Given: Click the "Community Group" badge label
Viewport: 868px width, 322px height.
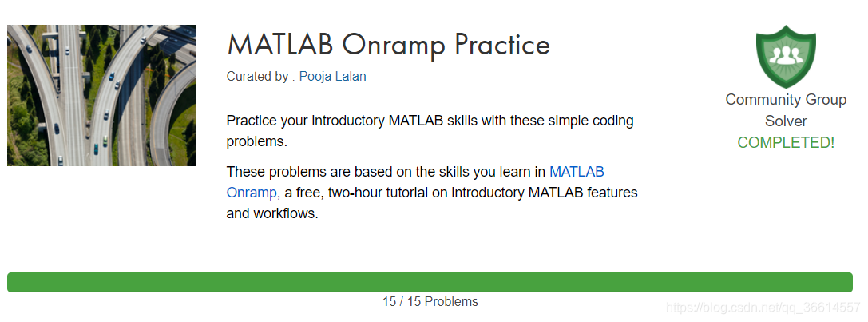Looking at the screenshot, I should [786, 100].
